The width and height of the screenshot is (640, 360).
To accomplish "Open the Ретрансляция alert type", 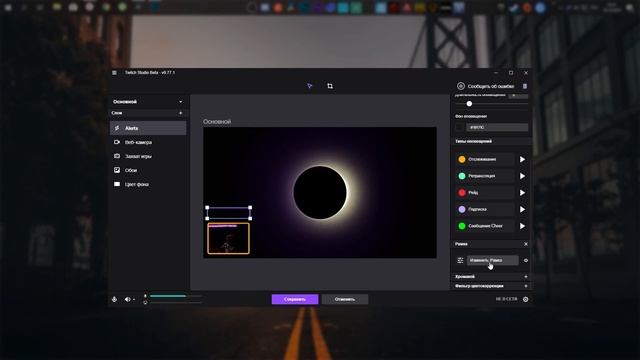I will pos(485,176).
